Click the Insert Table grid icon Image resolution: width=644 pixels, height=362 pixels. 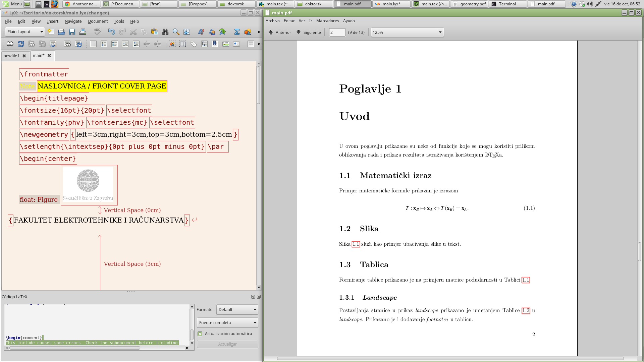[x=183, y=44]
